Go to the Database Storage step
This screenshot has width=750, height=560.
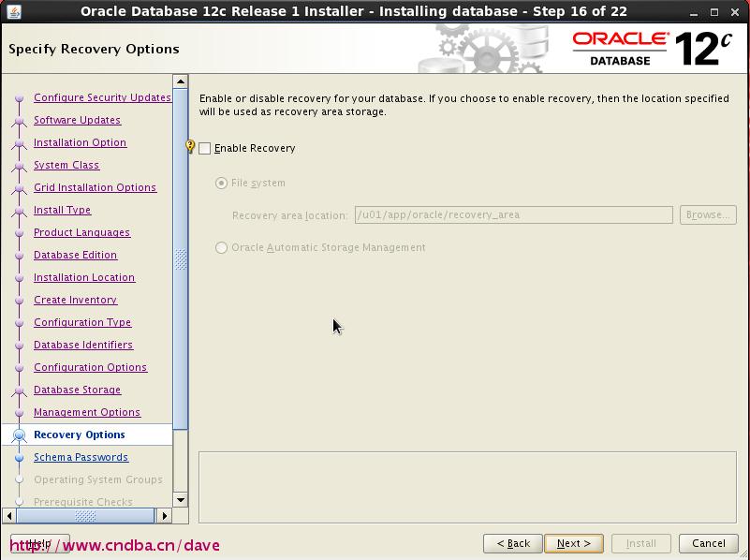click(77, 390)
